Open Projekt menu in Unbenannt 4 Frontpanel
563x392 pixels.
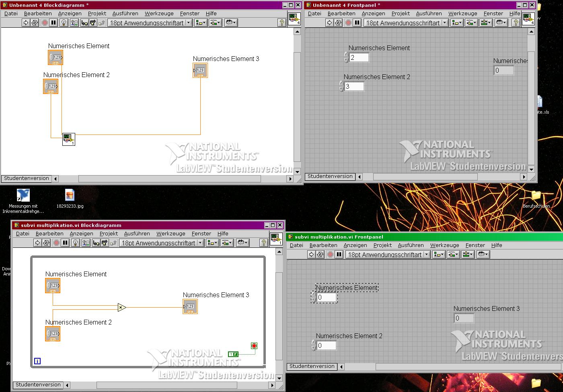[x=401, y=13]
